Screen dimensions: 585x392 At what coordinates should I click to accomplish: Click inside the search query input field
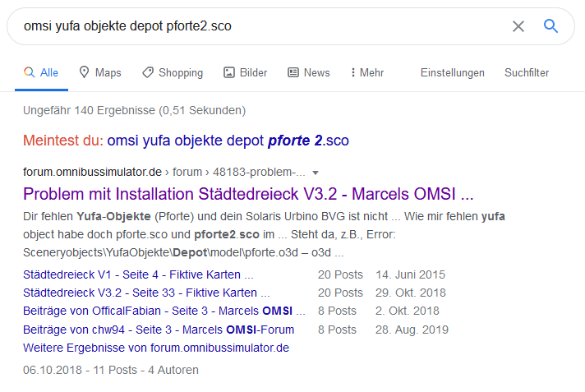[x=246, y=26]
